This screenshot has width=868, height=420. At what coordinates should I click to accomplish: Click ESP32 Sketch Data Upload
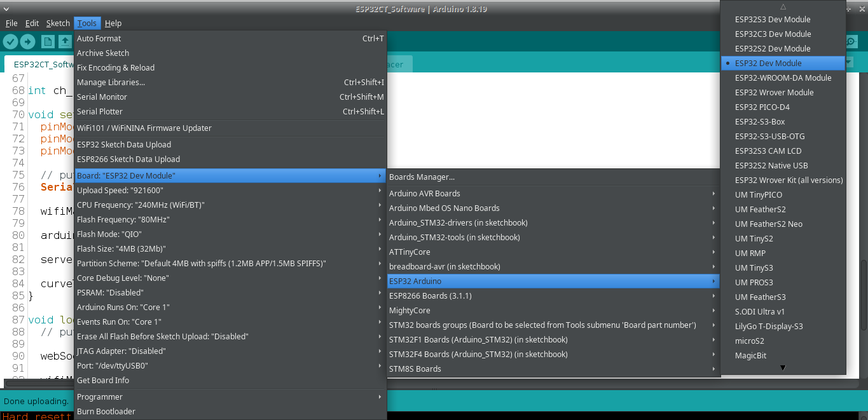pos(230,144)
